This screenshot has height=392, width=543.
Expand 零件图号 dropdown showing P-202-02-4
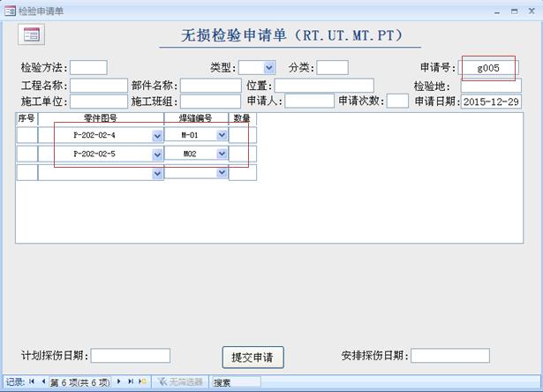(157, 135)
